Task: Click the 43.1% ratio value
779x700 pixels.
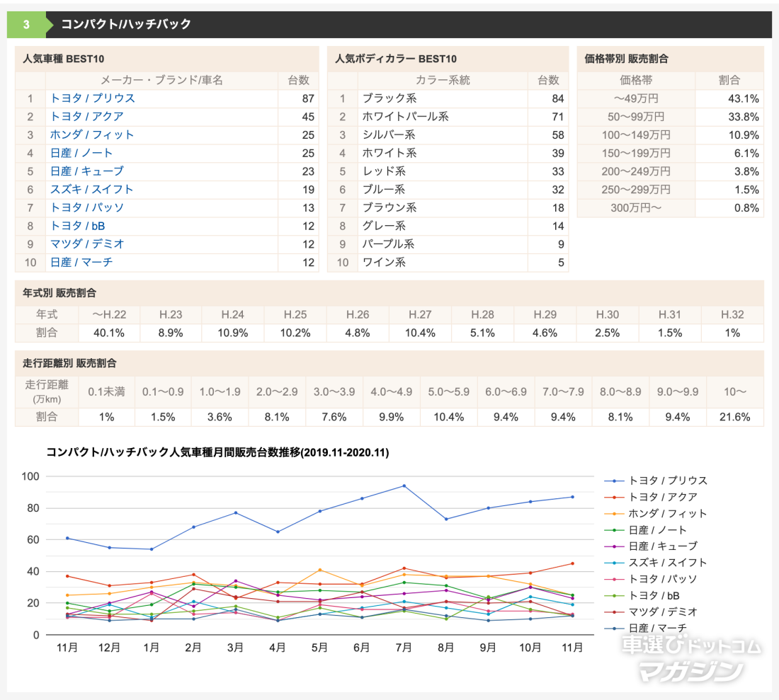Action: pyautogui.click(x=743, y=98)
